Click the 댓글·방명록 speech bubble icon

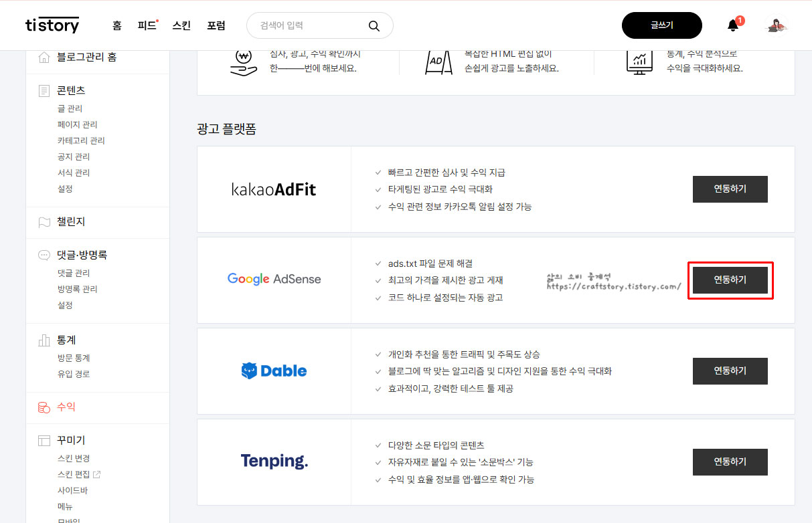(x=44, y=255)
